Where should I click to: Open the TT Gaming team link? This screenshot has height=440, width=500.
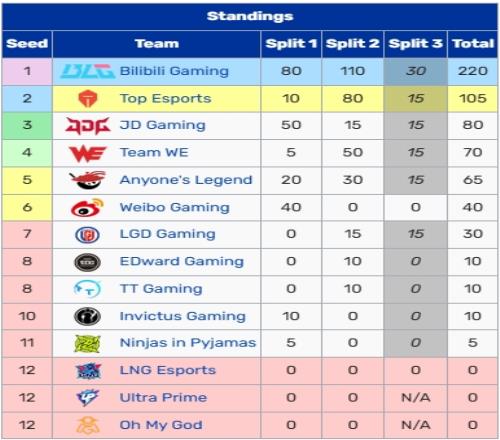point(161,289)
